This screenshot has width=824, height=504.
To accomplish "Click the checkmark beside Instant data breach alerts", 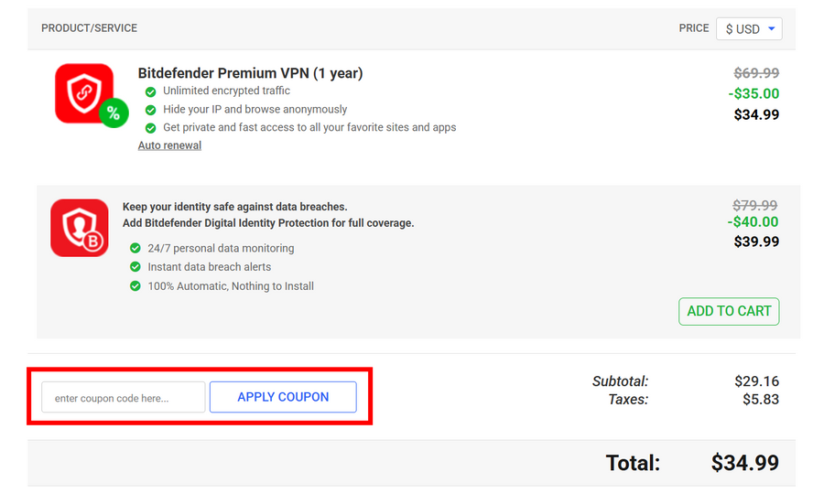I will (x=136, y=267).
